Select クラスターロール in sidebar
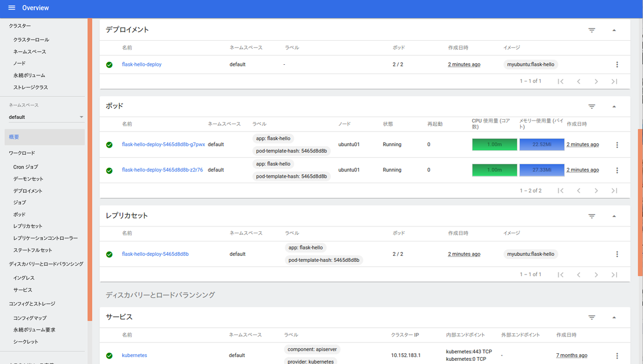 [x=31, y=40]
